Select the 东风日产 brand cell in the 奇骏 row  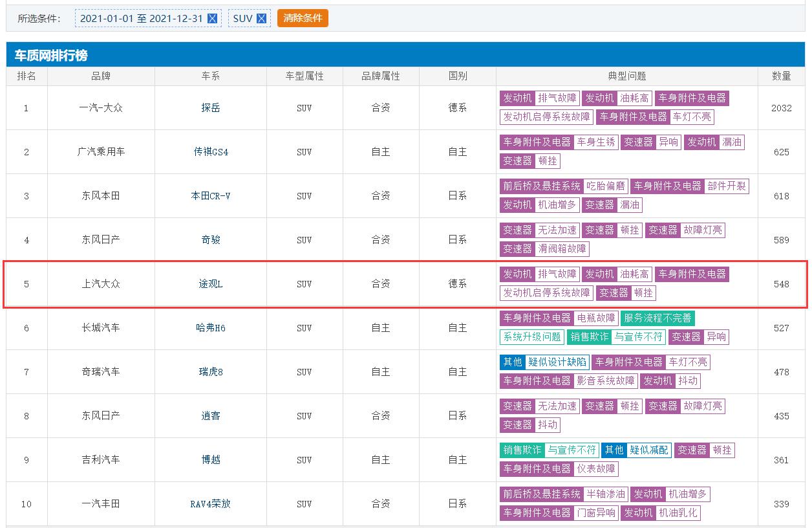(101, 240)
